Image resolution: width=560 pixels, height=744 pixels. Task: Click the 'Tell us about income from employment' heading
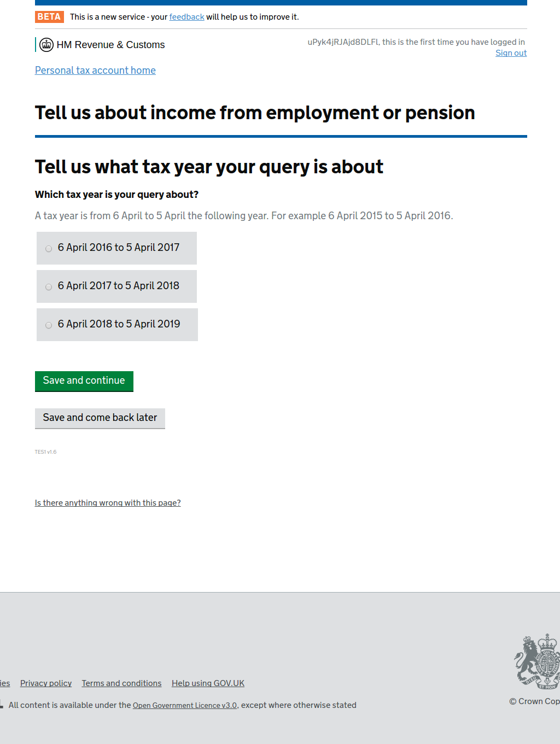pyautogui.click(x=255, y=113)
